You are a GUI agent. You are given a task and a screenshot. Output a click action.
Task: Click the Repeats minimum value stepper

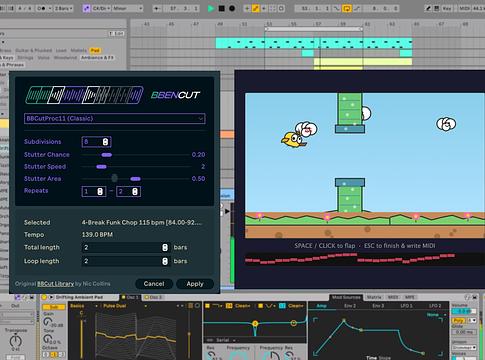tap(100, 191)
